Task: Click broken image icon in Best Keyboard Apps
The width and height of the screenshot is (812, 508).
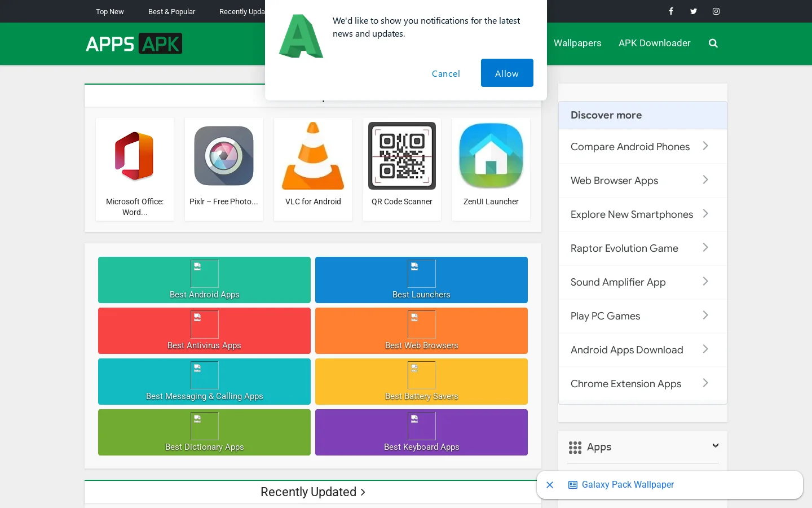Action: [x=422, y=426]
